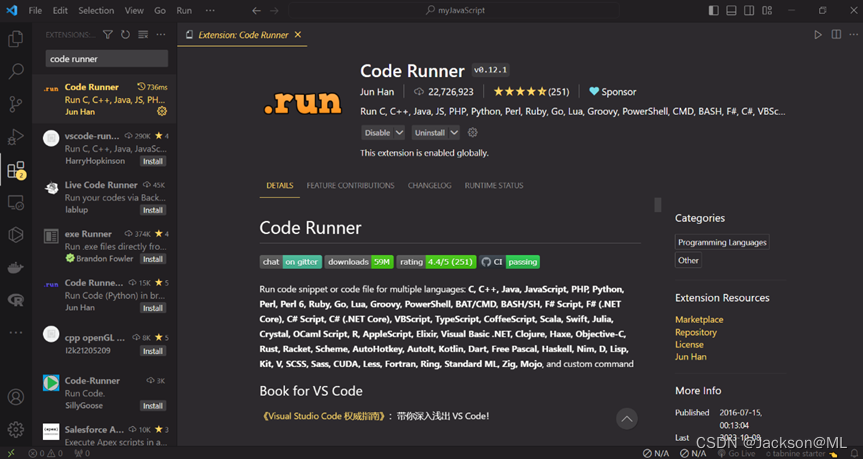Open the Docker view in the activity bar
Image resolution: width=863 pixels, height=459 pixels.
click(x=15, y=267)
